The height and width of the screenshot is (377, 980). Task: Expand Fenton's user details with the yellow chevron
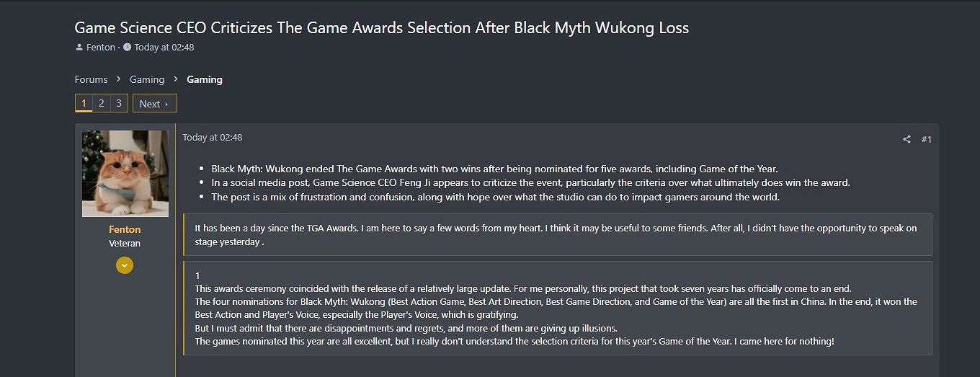pyautogui.click(x=125, y=265)
